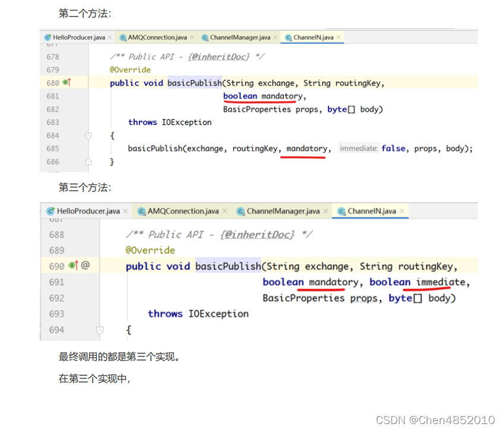
Task: Open AMQConnection.java tab in lower editor
Action: click(183, 211)
